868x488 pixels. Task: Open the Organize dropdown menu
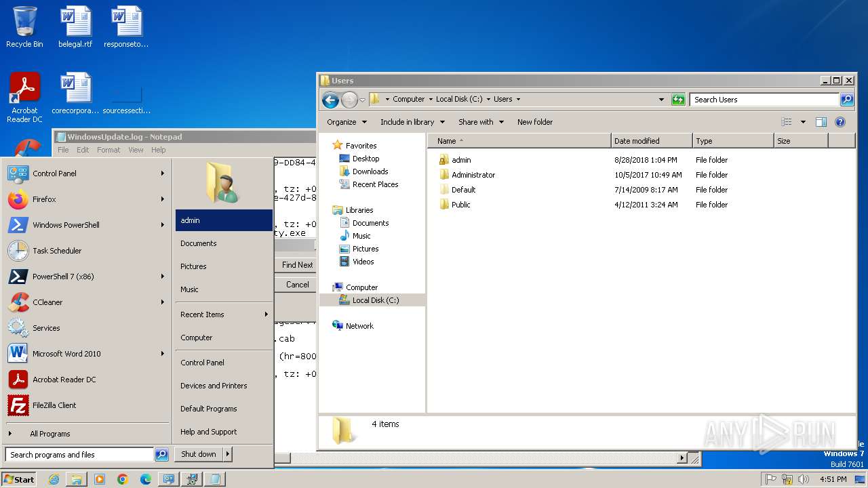click(347, 122)
